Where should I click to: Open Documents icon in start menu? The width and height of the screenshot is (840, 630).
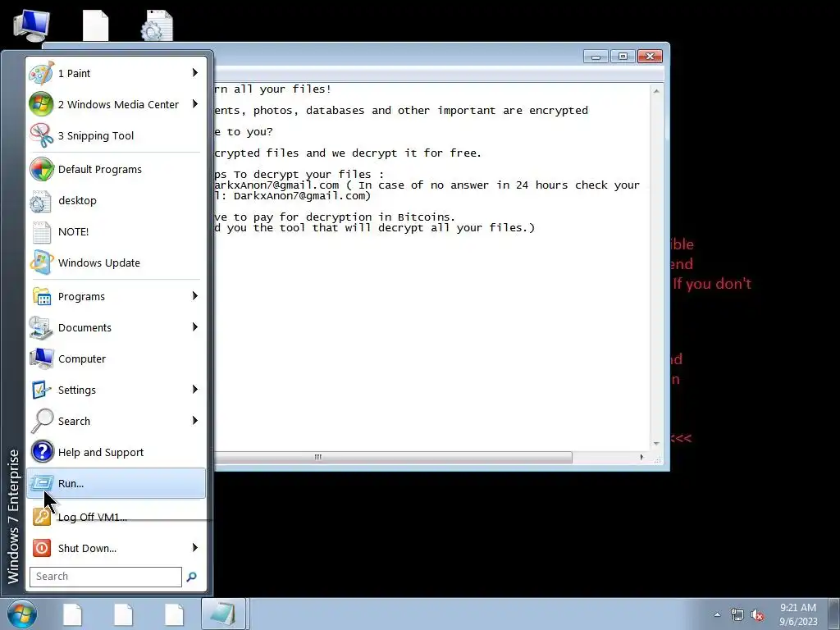coord(41,327)
